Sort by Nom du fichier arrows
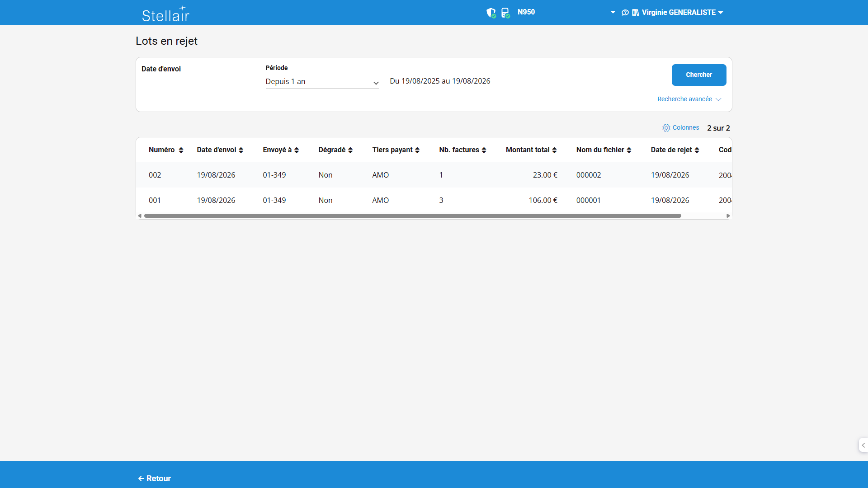This screenshot has width=868, height=488. (629, 150)
